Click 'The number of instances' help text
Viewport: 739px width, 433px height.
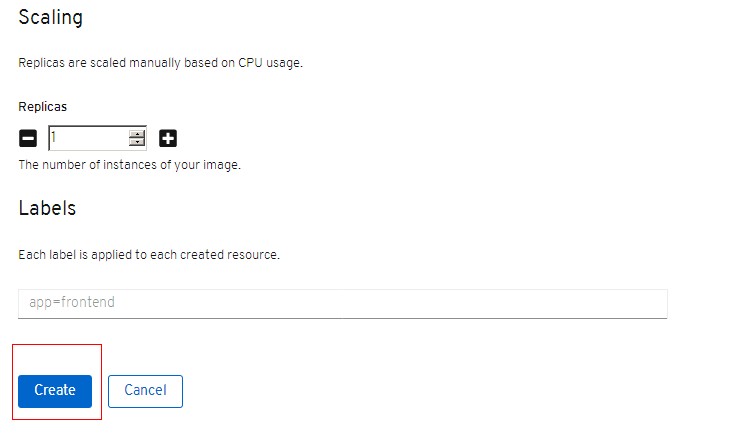pyautogui.click(x=130, y=165)
